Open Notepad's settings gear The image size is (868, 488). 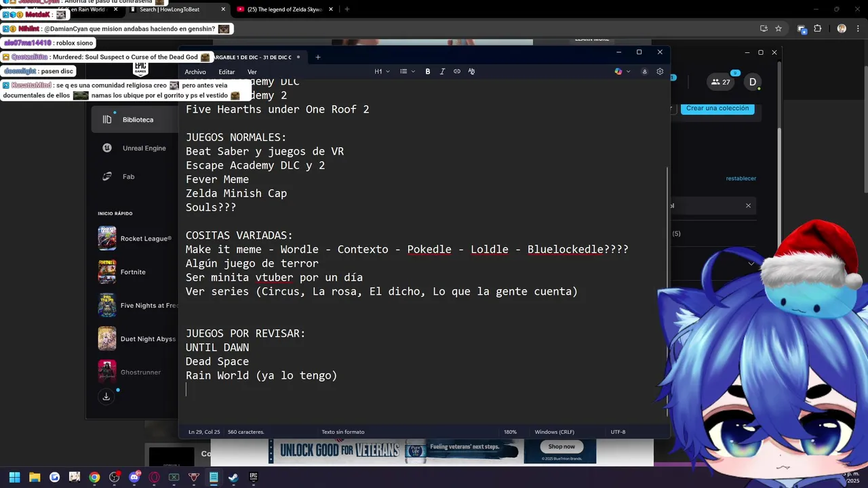[660, 71]
